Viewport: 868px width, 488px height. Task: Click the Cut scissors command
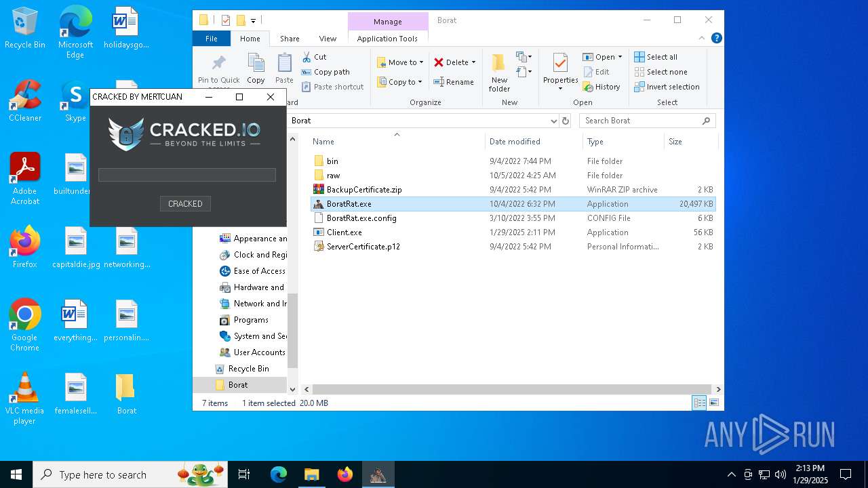click(314, 57)
